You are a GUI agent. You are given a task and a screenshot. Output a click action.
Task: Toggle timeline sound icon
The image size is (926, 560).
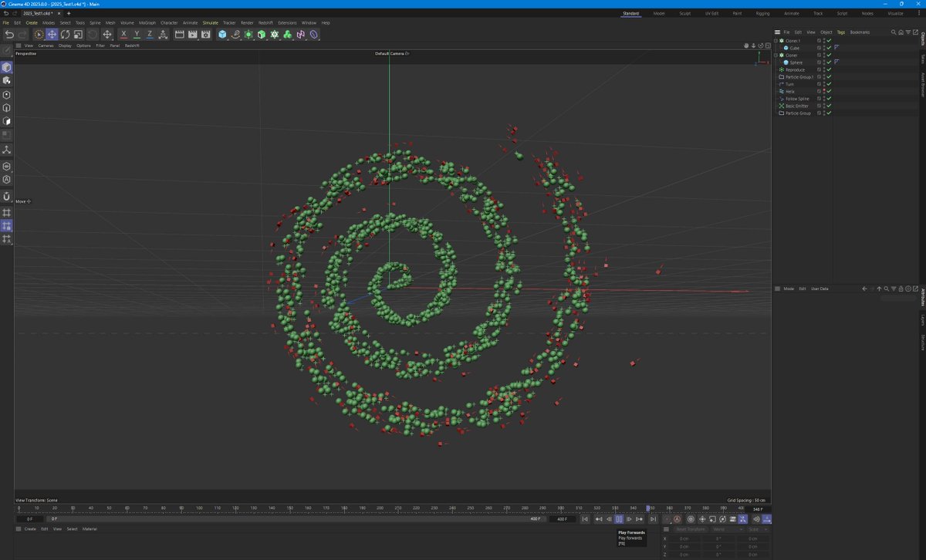click(x=756, y=519)
